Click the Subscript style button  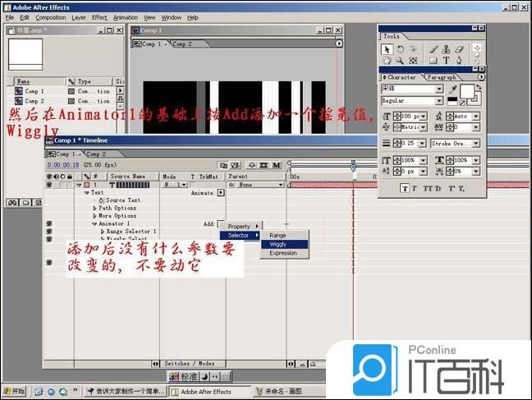click(461, 189)
